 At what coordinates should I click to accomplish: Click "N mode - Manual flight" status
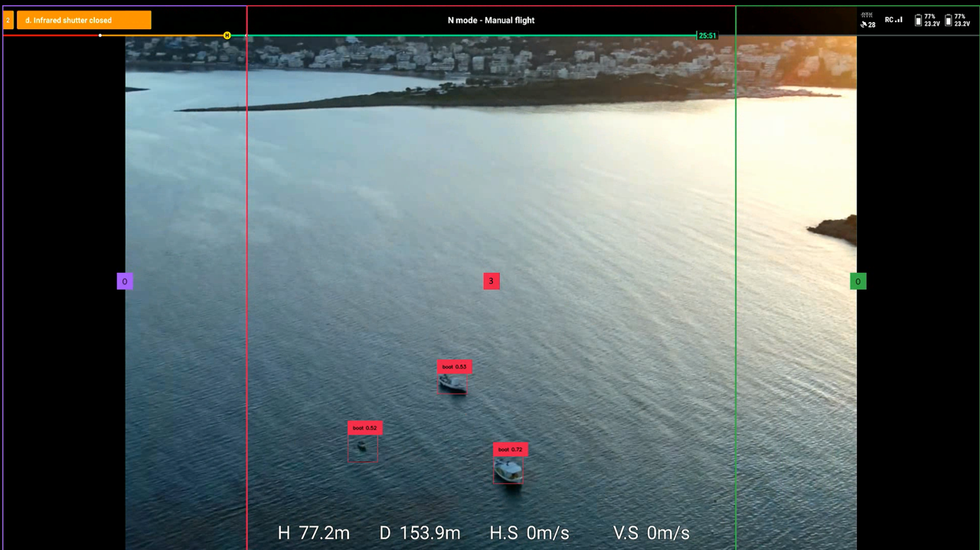tap(491, 20)
